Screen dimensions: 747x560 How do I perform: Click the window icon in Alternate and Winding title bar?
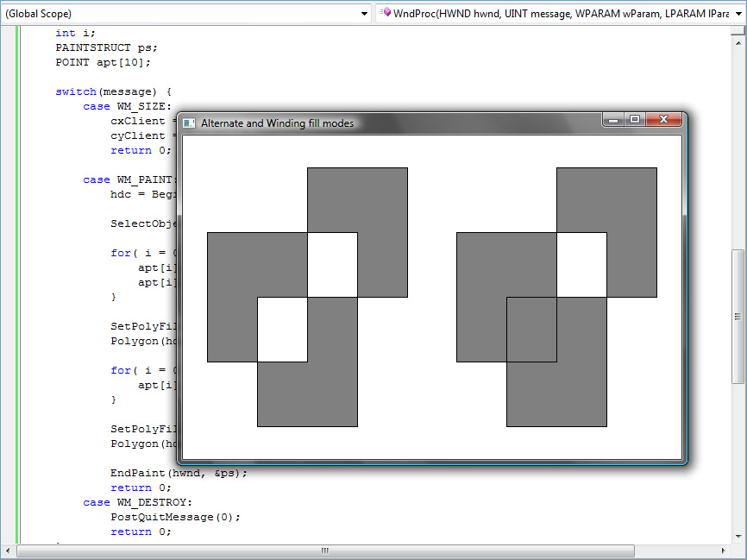click(x=189, y=123)
